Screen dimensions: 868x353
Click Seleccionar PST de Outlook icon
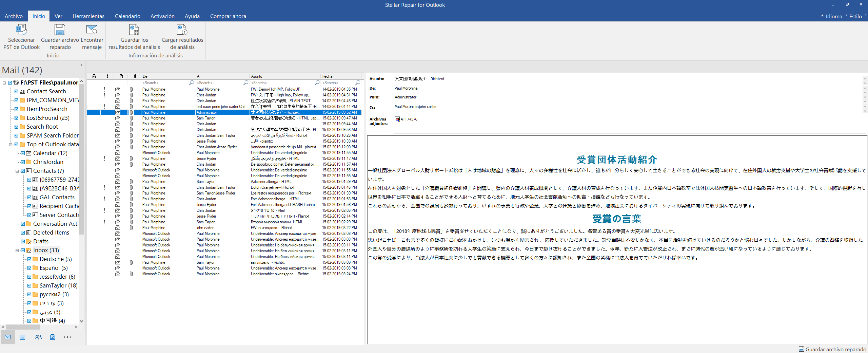tap(21, 30)
